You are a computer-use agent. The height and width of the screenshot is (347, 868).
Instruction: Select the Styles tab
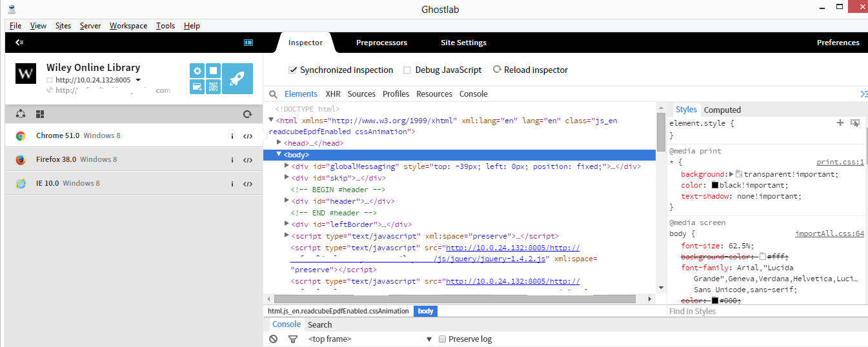click(x=686, y=110)
